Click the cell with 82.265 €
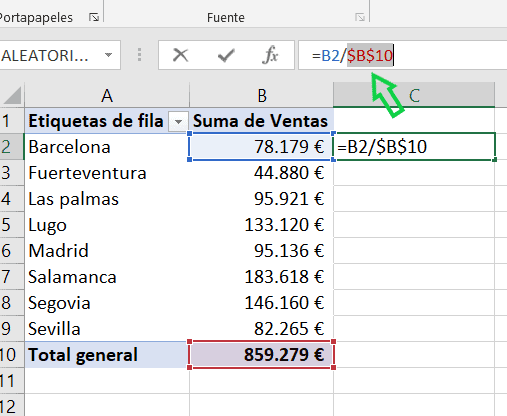Viewport: 507px width, 416px height. pyautogui.click(x=261, y=329)
